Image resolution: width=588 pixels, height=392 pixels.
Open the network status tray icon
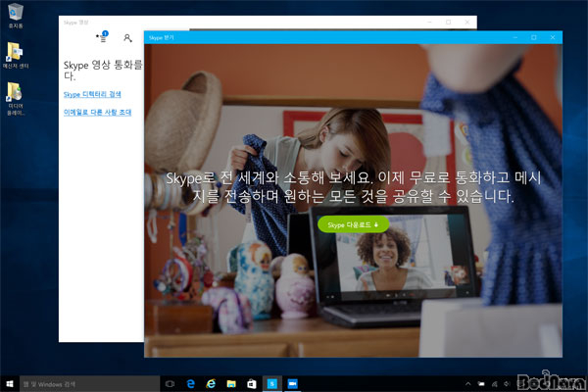494,384
